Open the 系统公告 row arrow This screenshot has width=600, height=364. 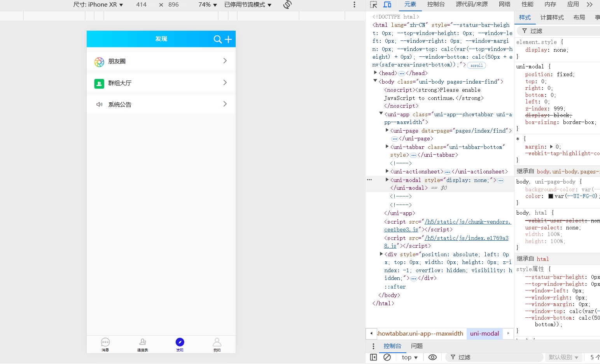coord(225,104)
